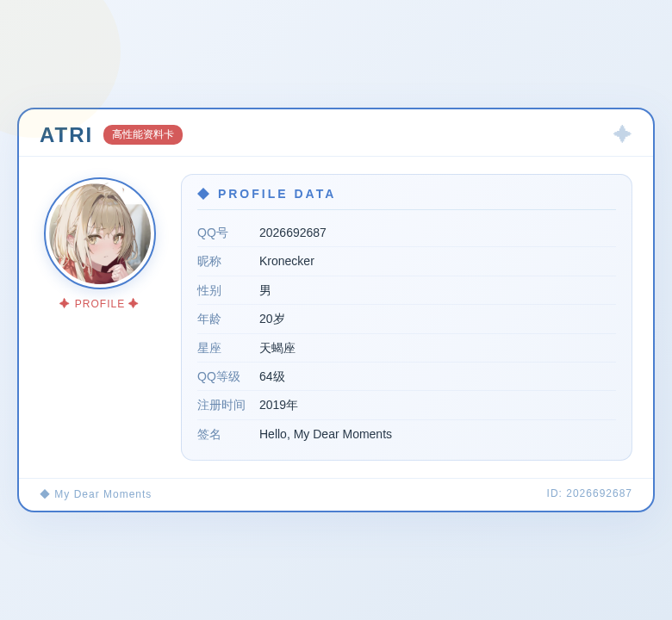The height and width of the screenshot is (620, 672).
Task: Click the footer ID: 2026692687 text
Action: pos(588,493)
